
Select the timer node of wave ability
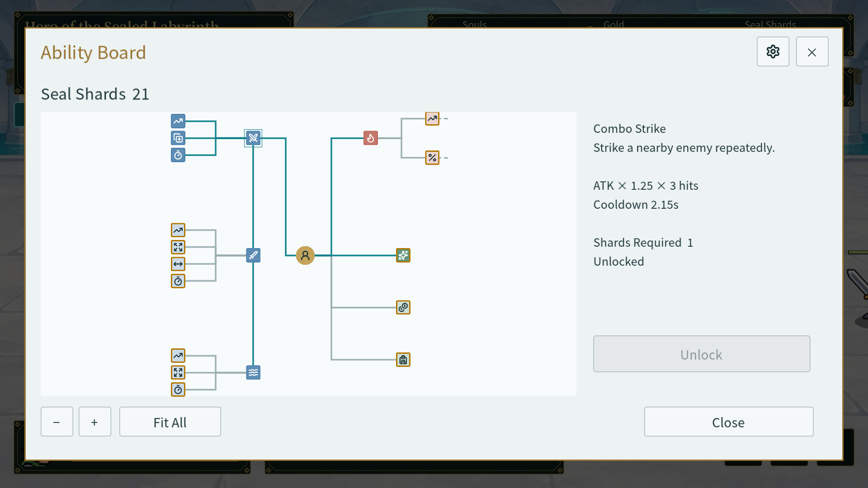point(178,389)
